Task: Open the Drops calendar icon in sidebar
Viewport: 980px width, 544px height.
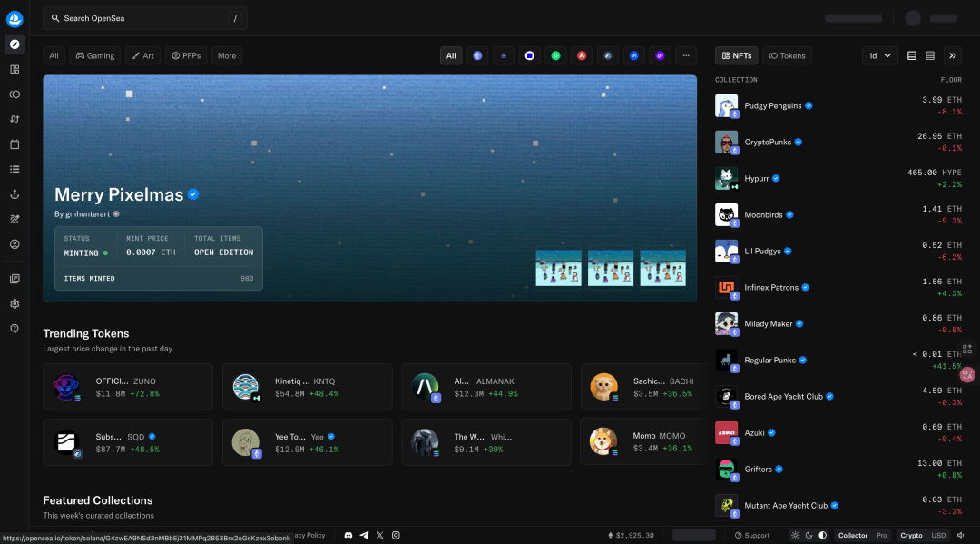Action: click(15, 144)
